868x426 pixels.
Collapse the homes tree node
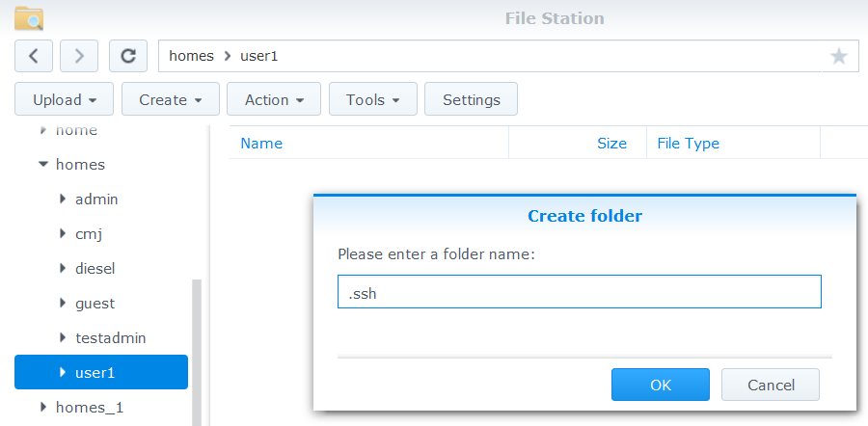point(43,164)
